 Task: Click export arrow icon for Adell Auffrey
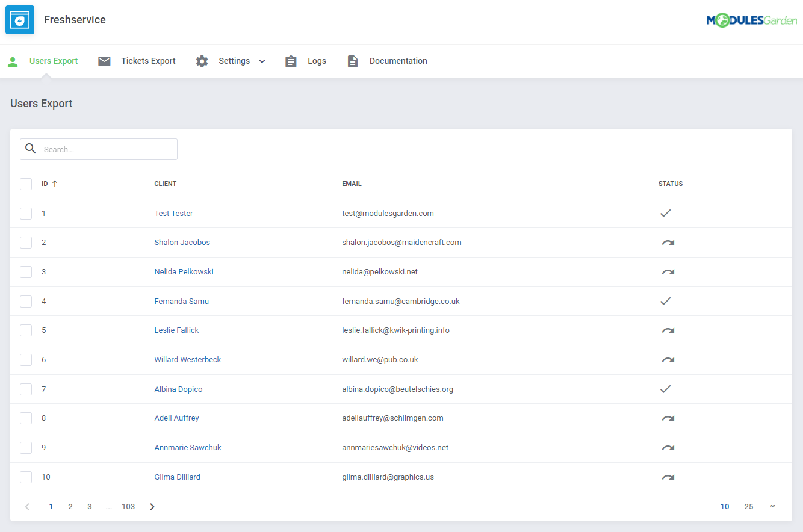(668, 418)
